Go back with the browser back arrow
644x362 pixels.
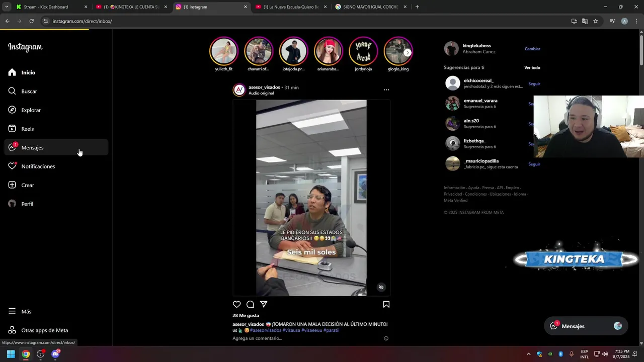tap(7, 21)
